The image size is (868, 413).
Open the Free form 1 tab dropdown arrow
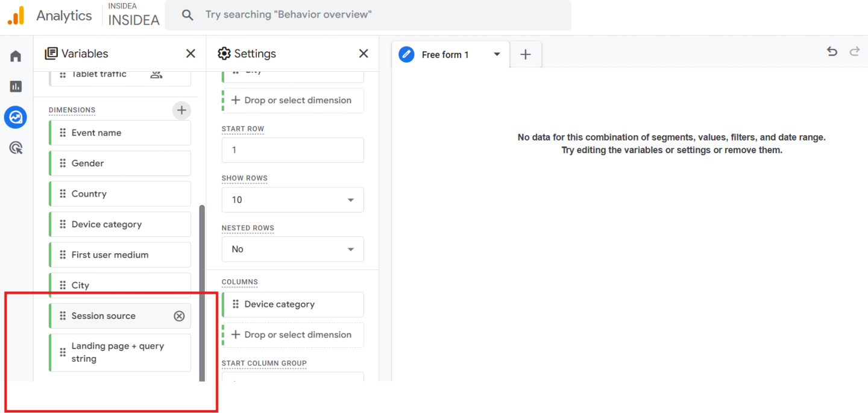pyautogui.click(x=497, y=54)
